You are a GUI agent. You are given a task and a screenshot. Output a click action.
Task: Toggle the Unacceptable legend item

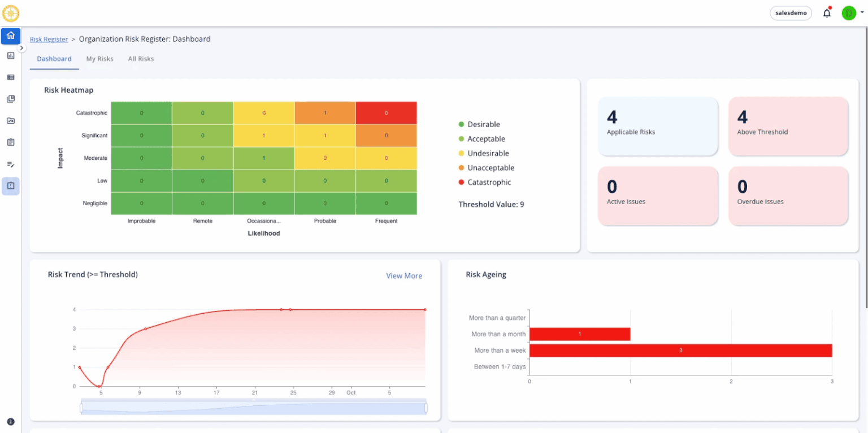coord(486,168)
